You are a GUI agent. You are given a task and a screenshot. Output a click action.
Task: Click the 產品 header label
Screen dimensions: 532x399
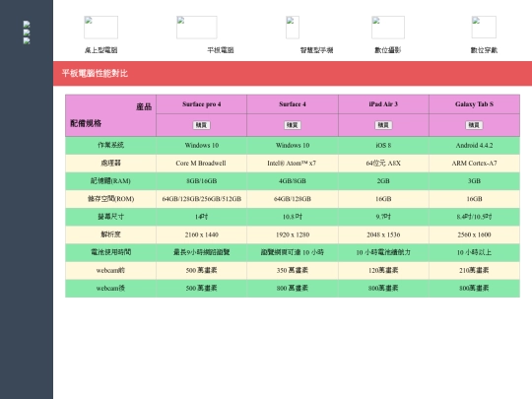tap(144, 106)
